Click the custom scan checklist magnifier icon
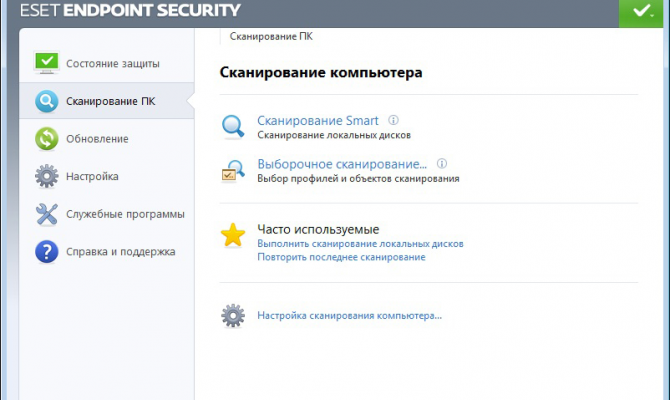This screenshot has width=670, height=400. [x=233, y=170]
